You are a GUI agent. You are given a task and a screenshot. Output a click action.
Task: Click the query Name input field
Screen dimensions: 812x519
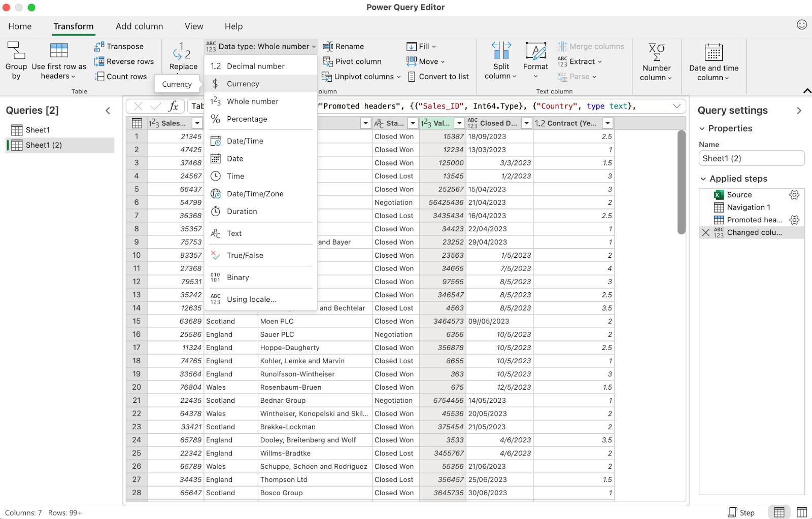click(752, 158)
